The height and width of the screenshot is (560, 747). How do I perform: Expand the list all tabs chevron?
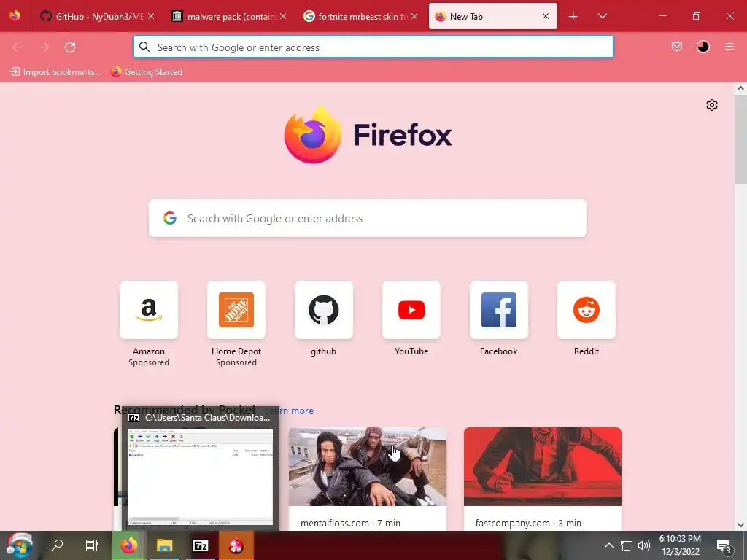(x=602, y=16)
